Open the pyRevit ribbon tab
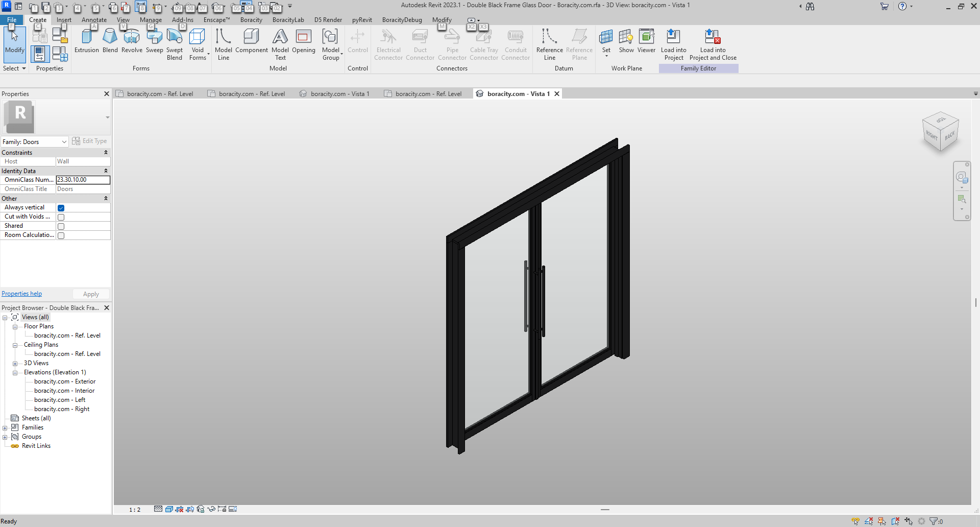The image size is (980, 527). click(362, 20)
